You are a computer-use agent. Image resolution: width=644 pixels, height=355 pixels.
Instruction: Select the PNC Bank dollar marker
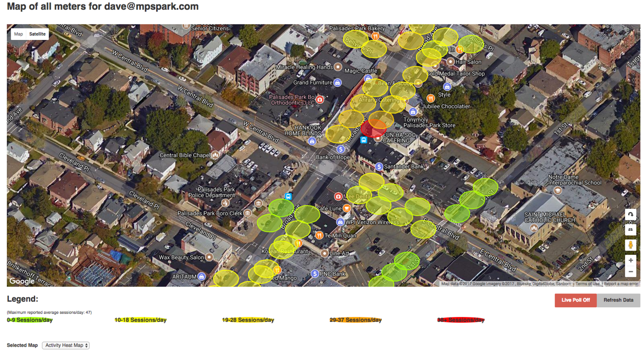click(x=315, y=274)
